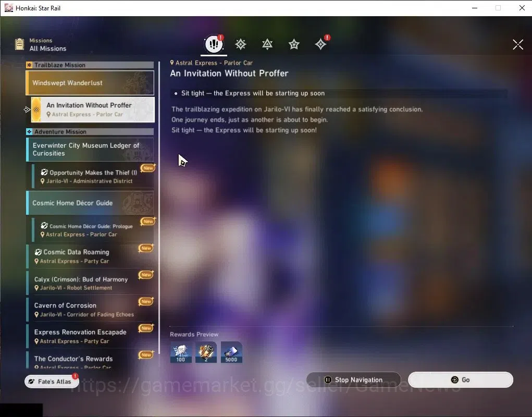Click the New badge on Express Renovation Escapade
The width and height of the screenshot is (532, 417).
[x=146, y=328]
